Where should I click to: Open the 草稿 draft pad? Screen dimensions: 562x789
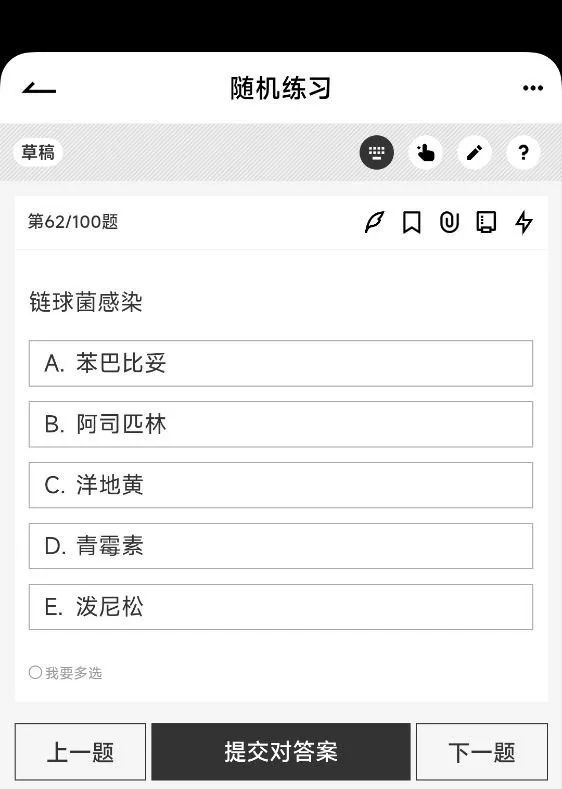coord(38,152)
